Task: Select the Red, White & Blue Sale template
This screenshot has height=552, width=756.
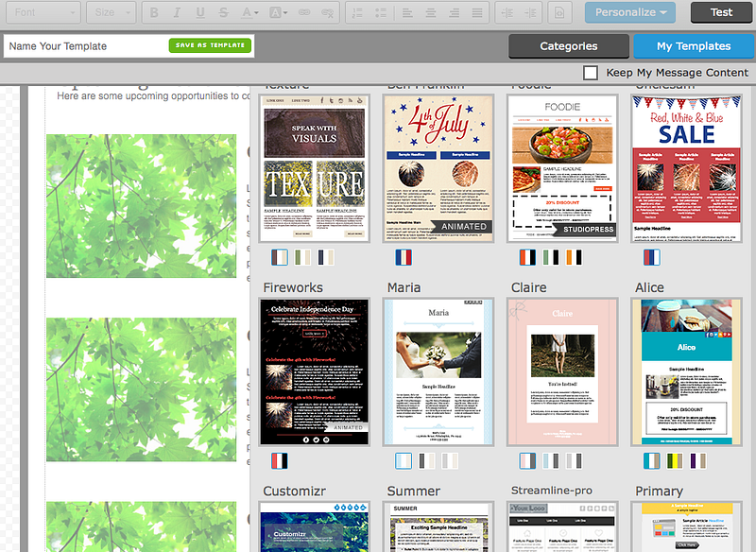Action: coord(686,168)
